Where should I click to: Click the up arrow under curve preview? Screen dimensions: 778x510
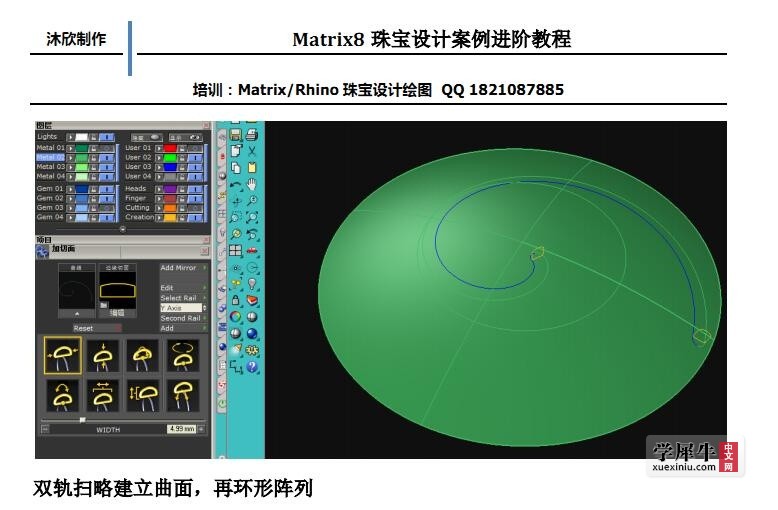click(77, 314)
